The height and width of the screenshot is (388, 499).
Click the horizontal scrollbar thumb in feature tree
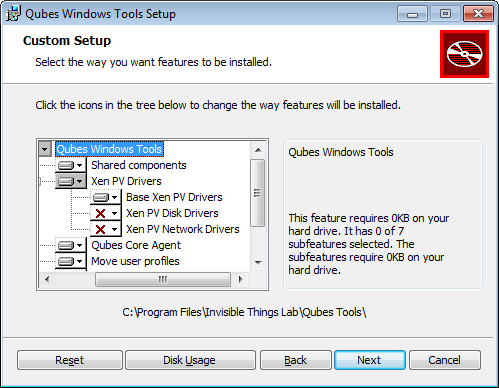(163, 279)
